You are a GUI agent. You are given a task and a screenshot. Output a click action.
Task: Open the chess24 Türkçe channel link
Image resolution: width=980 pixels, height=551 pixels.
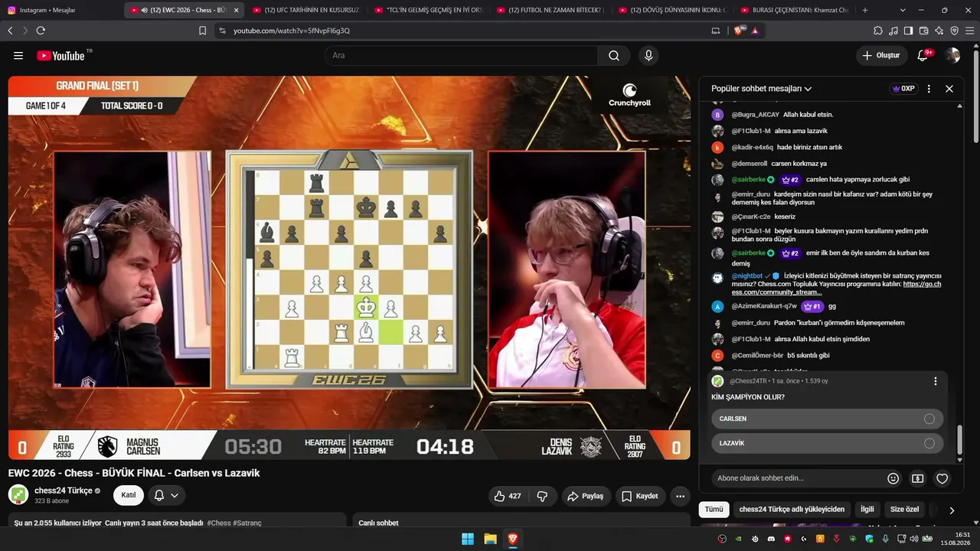coord(63,491)
